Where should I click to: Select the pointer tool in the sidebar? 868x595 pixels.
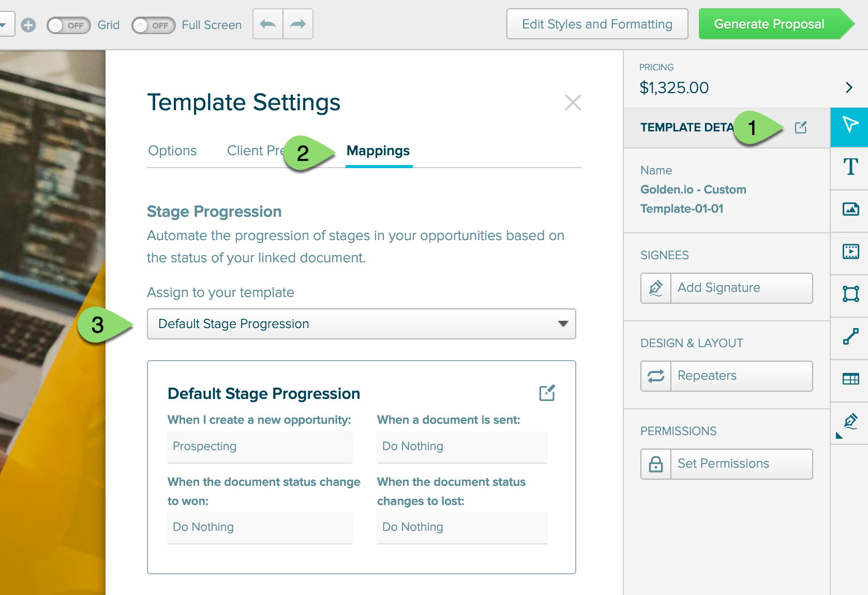tap(850, 126)
